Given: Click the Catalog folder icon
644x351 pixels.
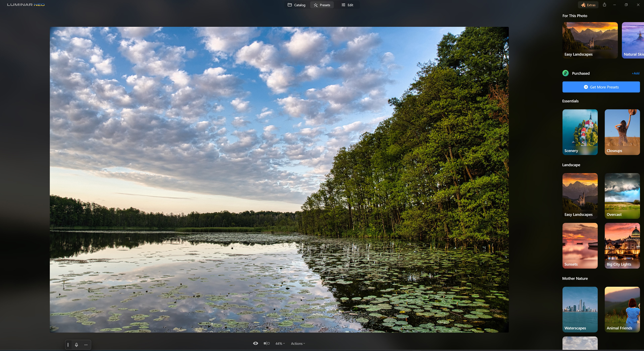Looking at the screenshot, I should [x=290, y=5].
